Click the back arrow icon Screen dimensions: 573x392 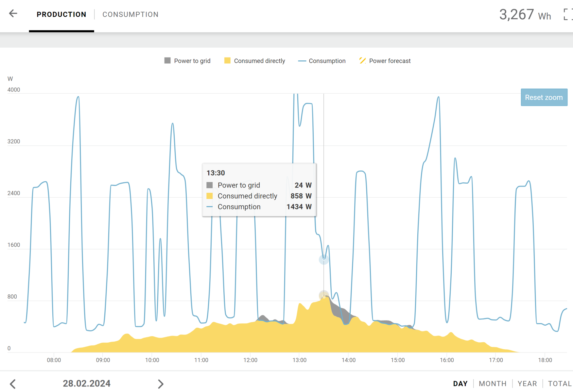(13, 14)
